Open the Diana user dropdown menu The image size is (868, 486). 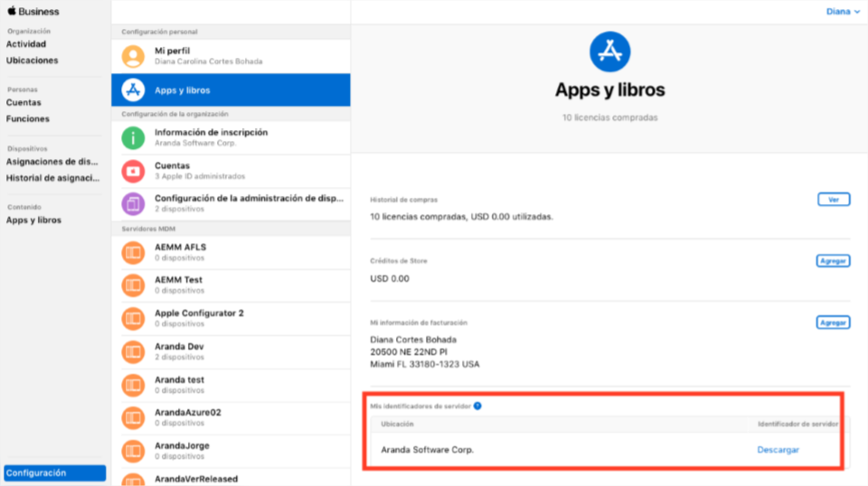(x=843, y=12)
